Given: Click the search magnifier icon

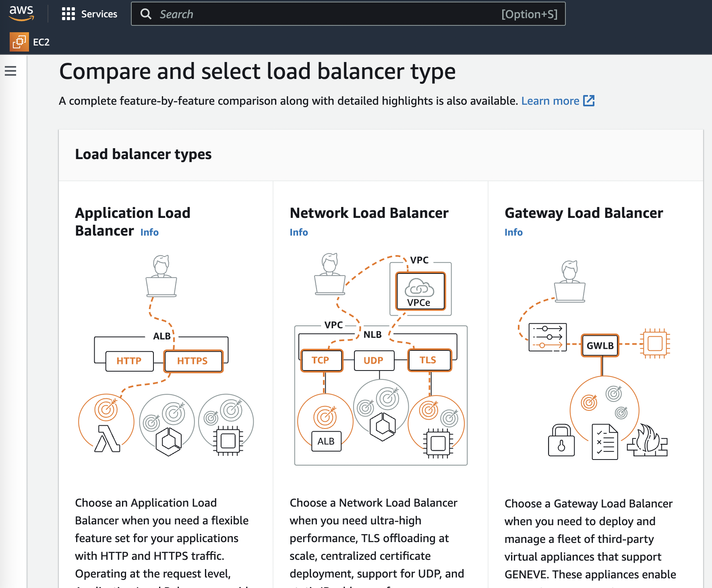Looking at the screenshot, I should (146, 14).
